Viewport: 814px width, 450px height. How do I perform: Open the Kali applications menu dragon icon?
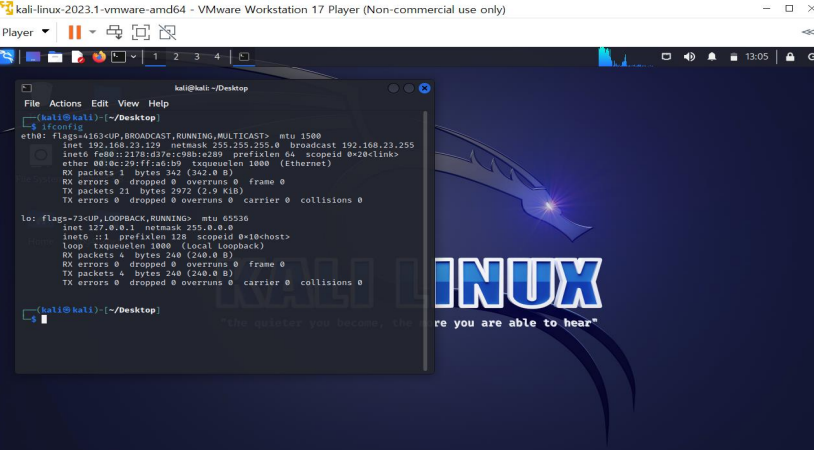pyautogui.click(x=7, y=57)
